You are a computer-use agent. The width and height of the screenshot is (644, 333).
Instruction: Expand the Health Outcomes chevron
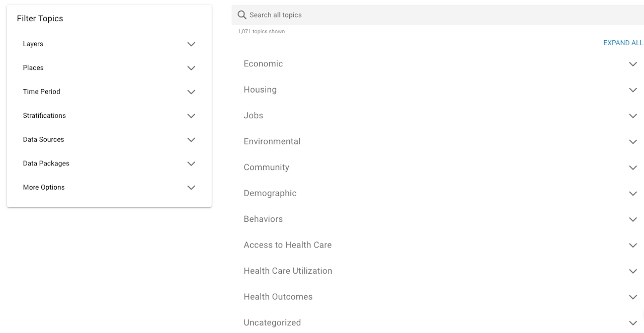tap(633, 297)
